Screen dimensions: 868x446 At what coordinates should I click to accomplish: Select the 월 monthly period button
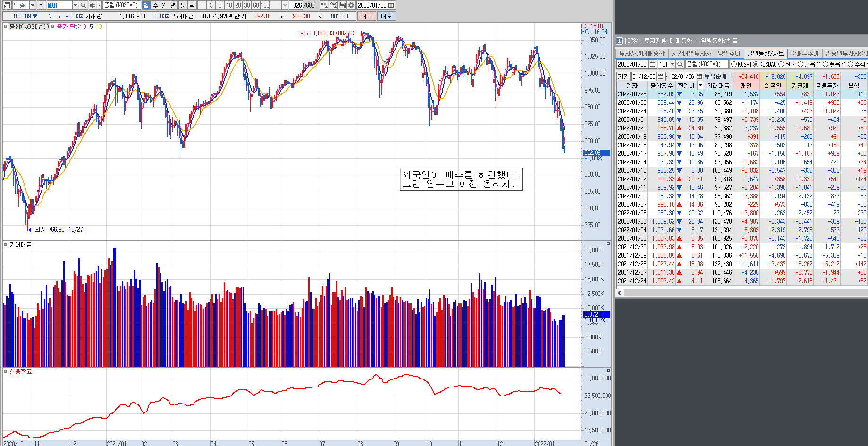(164, 5)
